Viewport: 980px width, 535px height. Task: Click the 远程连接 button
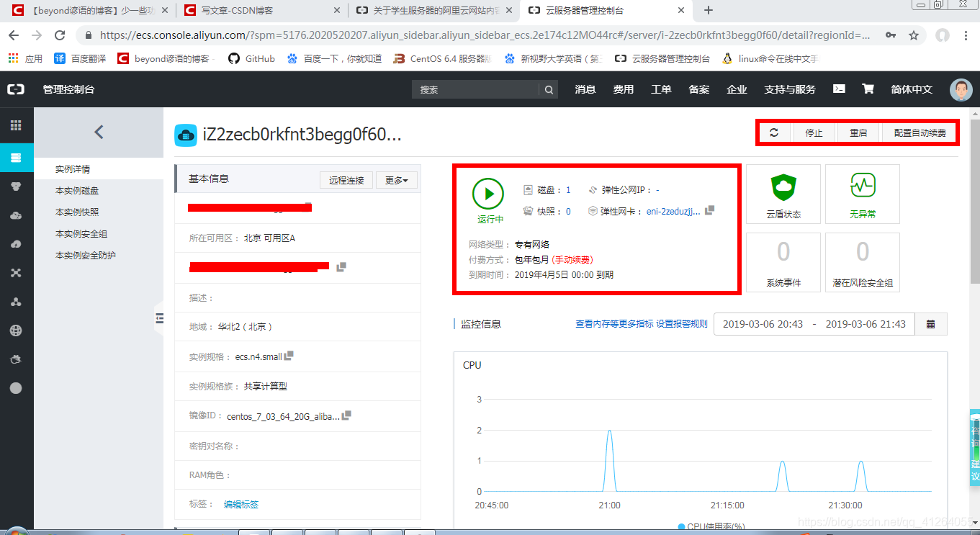(x=346, y=180)
